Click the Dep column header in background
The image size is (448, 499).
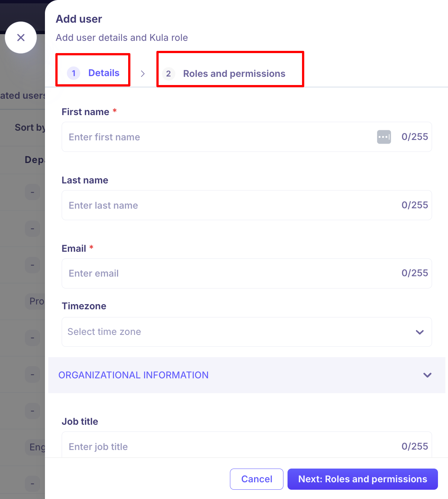pos(34,160)
